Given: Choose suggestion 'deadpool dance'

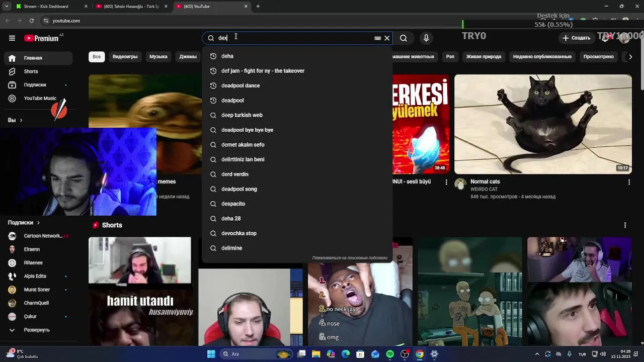Looking at the screenshot, I should point(297,85).
